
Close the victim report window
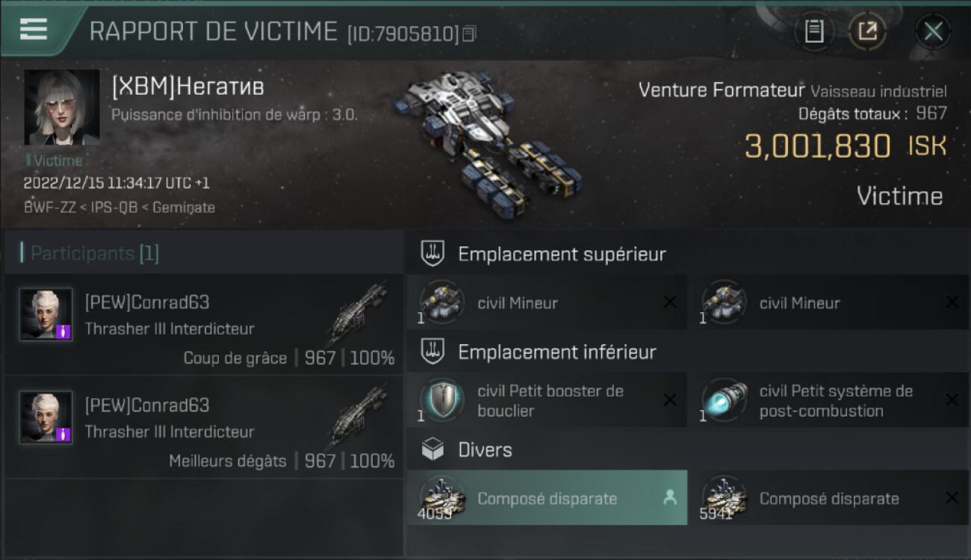(933, 31)
